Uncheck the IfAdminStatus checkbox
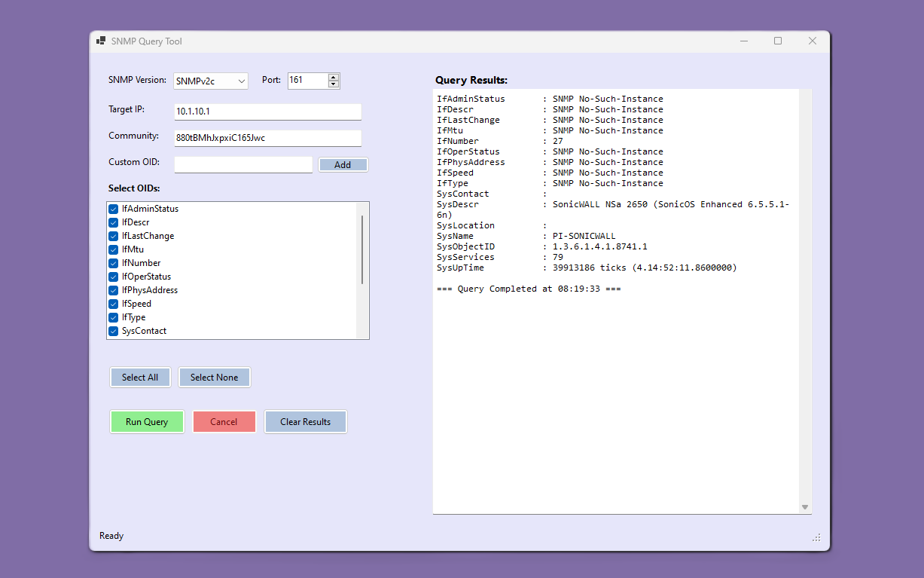The width and height of the screenshot is (924, 578). pos(114,209)
